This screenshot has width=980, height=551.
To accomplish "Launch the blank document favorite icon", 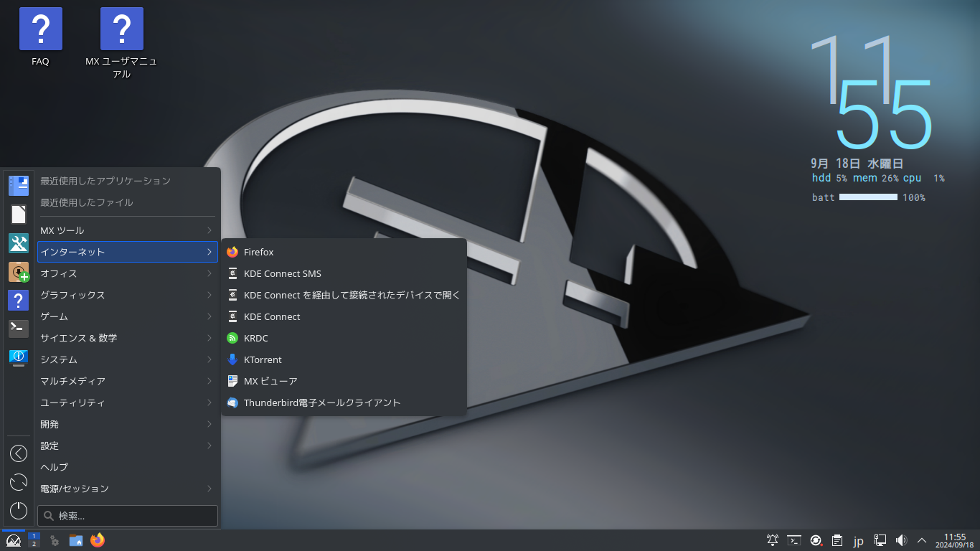I will (x=19, y=215).
